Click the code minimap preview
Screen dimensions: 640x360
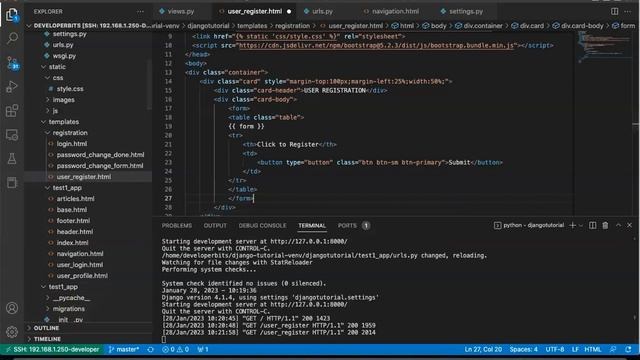605,47
